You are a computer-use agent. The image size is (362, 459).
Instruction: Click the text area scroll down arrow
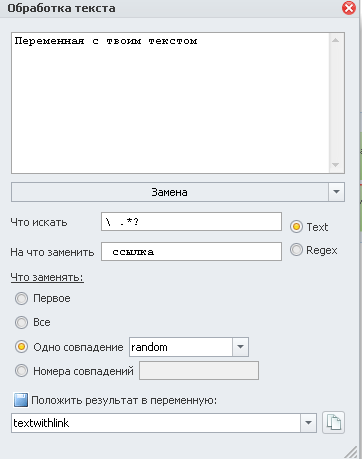click(x=336, y=165)
